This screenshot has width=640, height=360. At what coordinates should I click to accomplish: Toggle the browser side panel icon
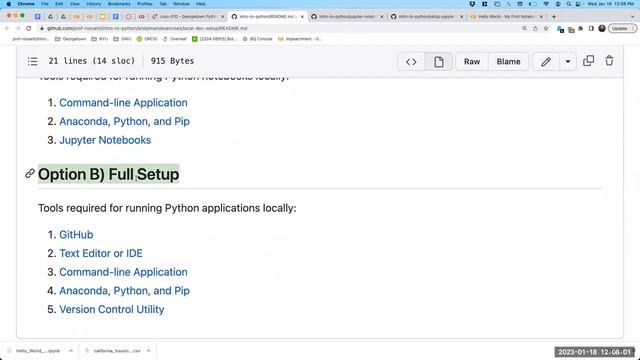(x=591, y=29)
